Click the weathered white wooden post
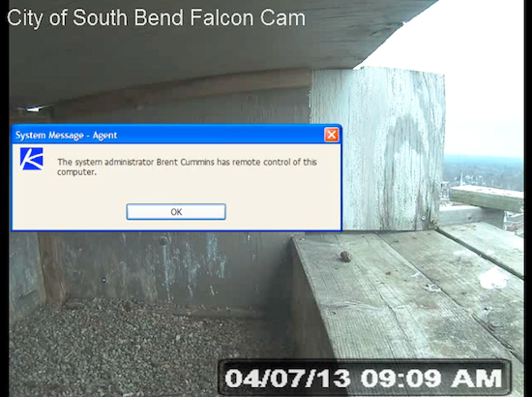 pos(376,148)
